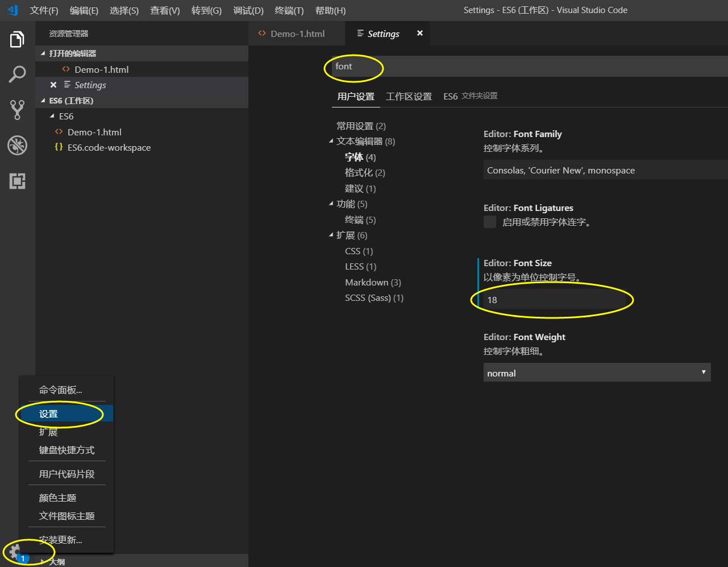Image resolution: width=728 pixels, height=567 pixels.
Task: Open the Font Weight dropdown
Action: click(x=597, y=373)
